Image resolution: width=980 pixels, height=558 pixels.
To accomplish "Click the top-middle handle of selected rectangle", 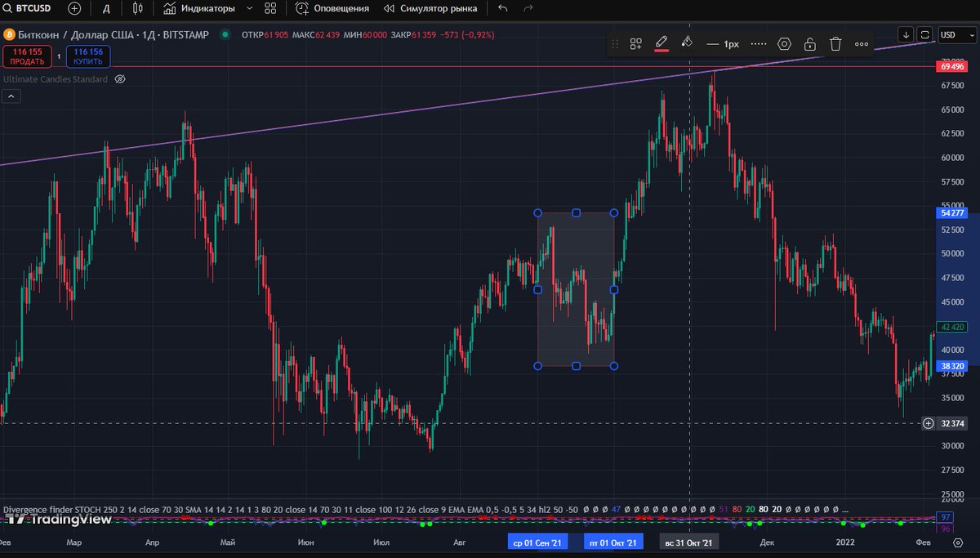I will (576, 213).
